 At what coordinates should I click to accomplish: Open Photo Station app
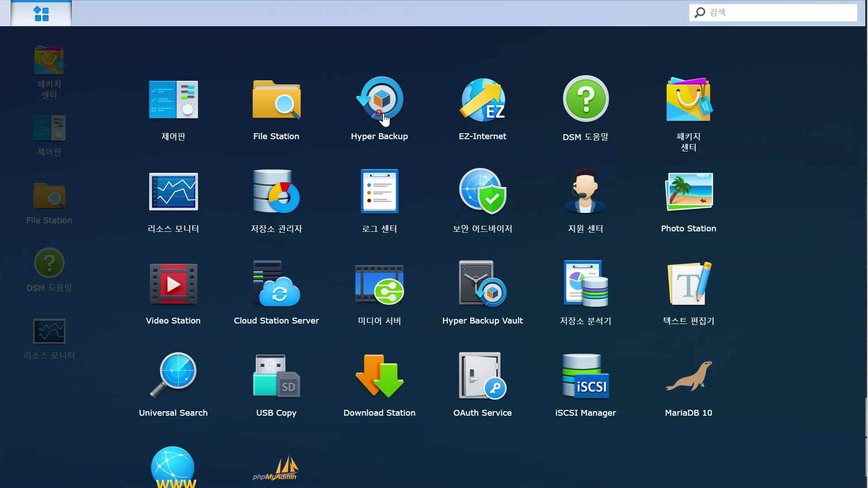point(689,192)
